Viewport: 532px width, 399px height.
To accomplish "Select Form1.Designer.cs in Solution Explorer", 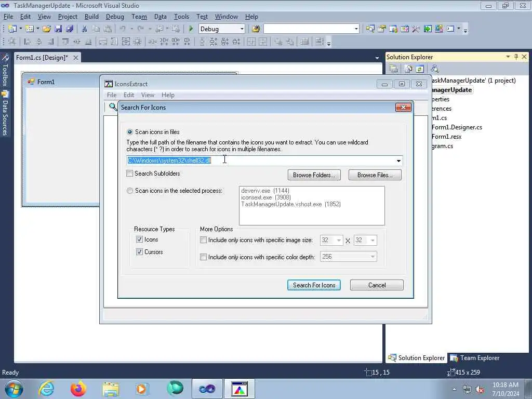I will (457, 127).
